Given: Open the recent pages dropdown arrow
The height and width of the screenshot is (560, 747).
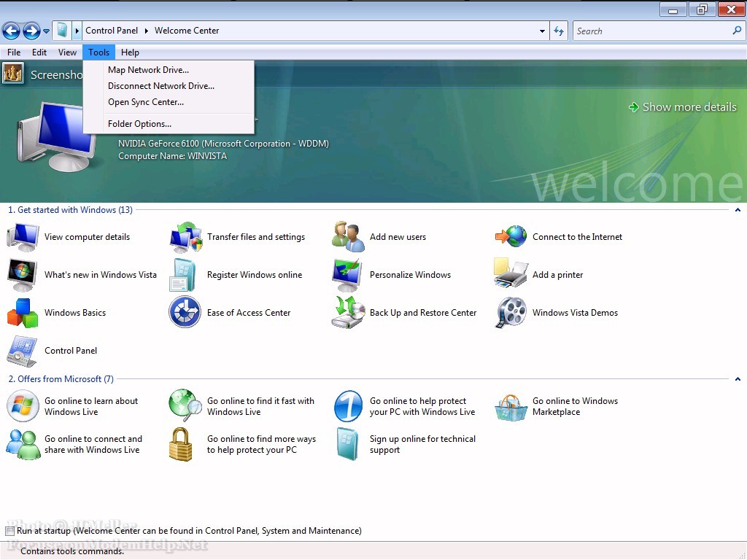Looking at the screenshot, I should pyautogui.click(x=46, y=31).
